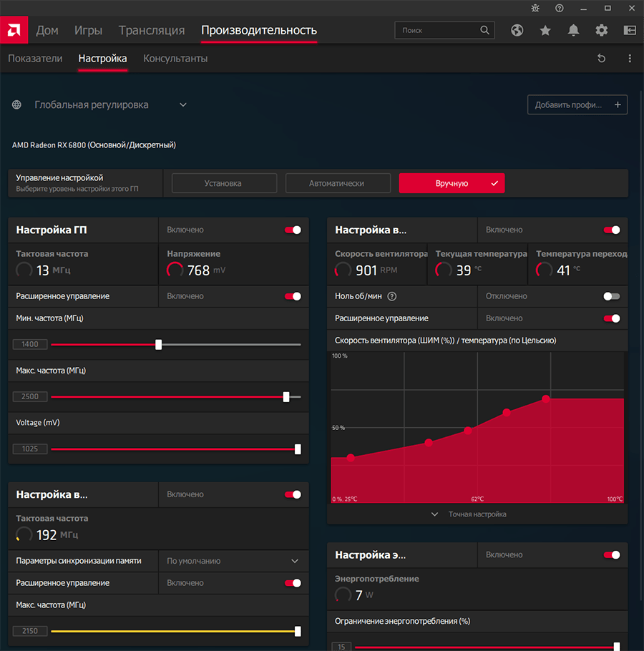The image size is (644, 651).
Task: Enable the Ноль об/мин toggle
Action: (x=611, y=296)
